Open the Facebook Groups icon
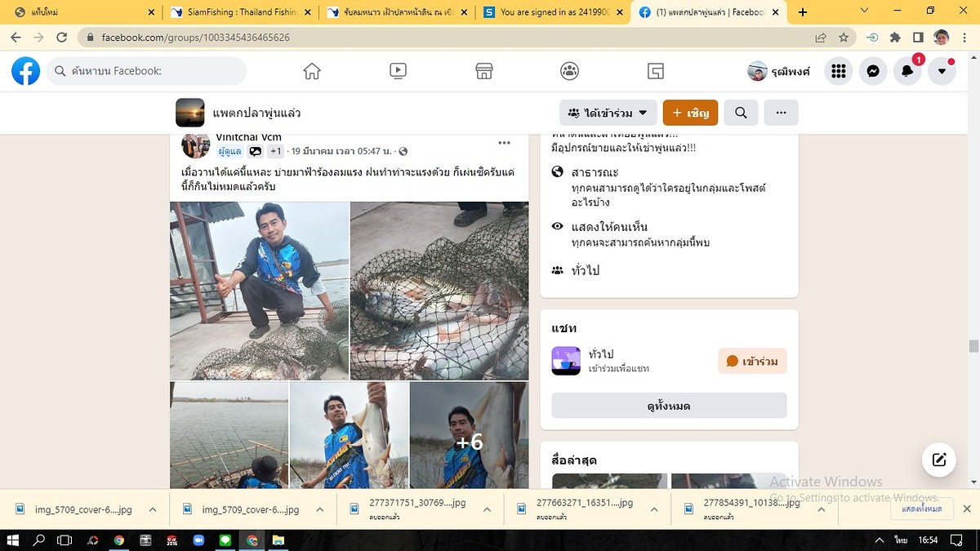 (570, 71)
